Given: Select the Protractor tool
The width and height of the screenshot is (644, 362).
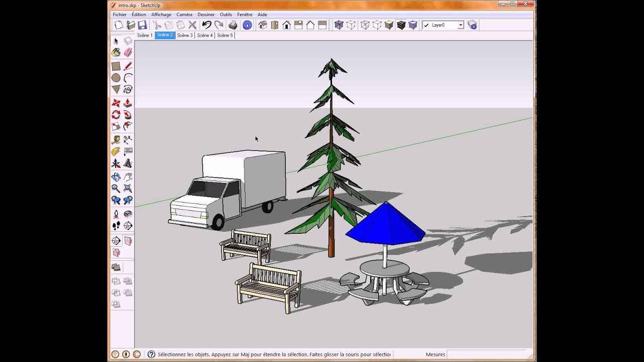Looking at the screenshot, I should [x=116, y=151].
